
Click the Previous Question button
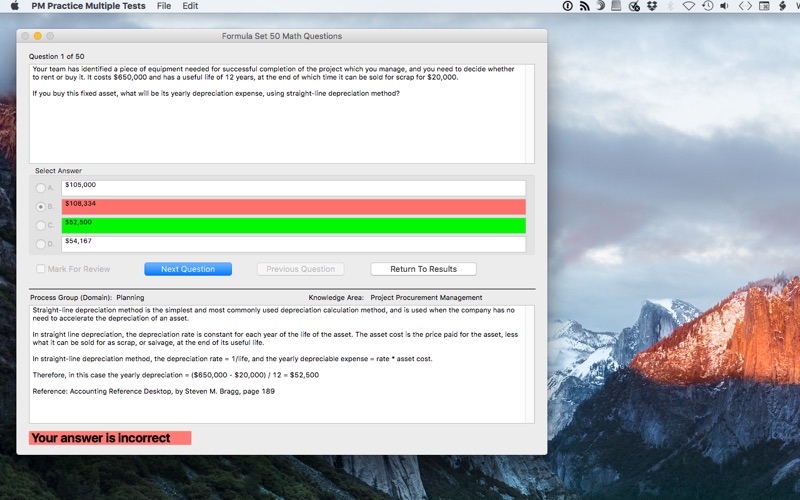click(301, 269)
